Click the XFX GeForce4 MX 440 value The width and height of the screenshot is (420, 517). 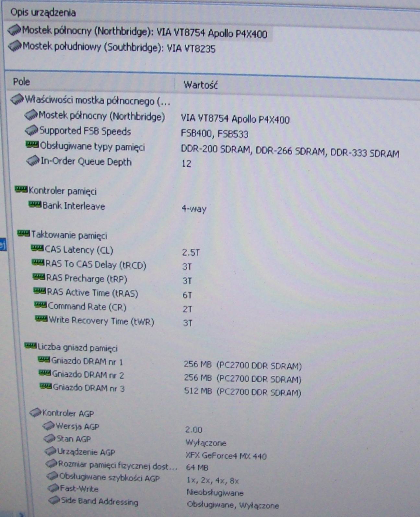coord(226,456)
